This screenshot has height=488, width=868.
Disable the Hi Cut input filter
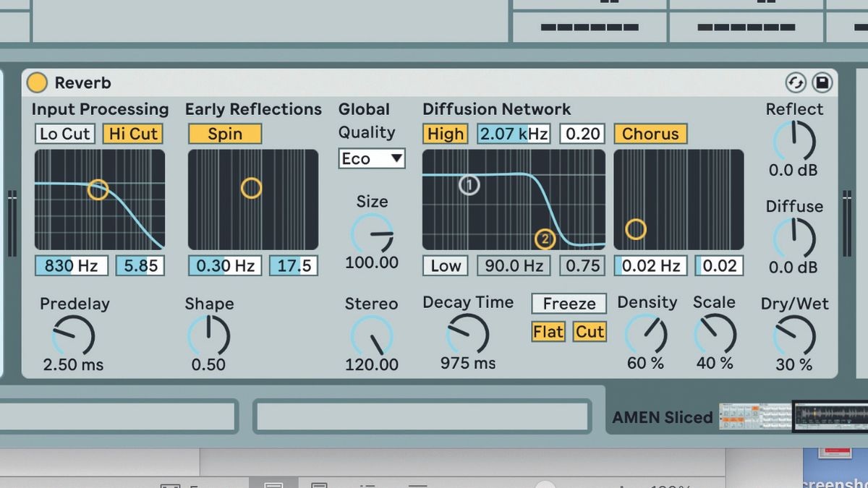click(132, 133)
